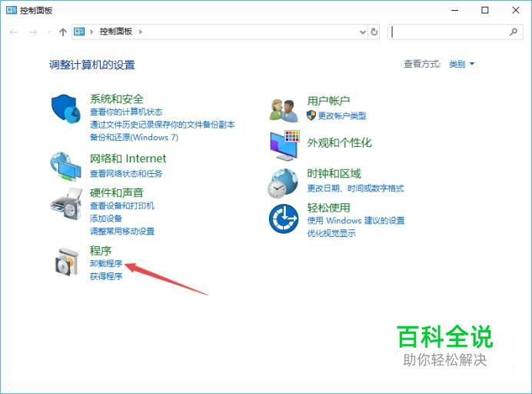Viewport: 532px width, 394px height.
Task: Maximize the control panel window
Action: (485, 10)
